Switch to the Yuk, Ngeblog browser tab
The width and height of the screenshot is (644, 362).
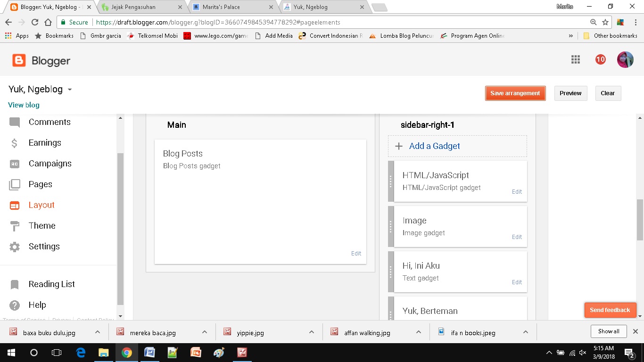coord(324,7)
